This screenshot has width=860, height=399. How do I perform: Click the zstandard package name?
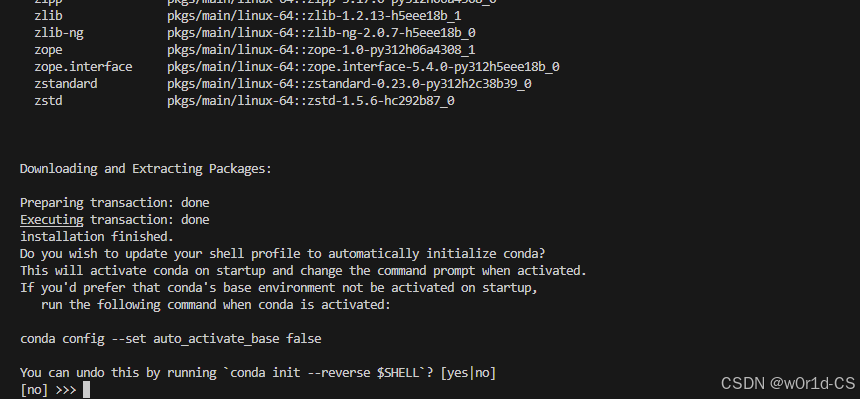[66, 84]
